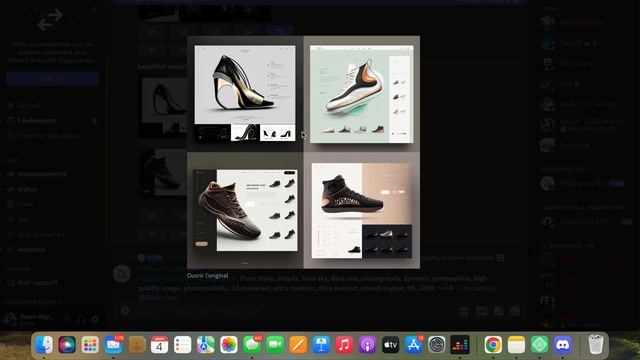
Task: Open Maps from the dock
Action: point(205,345)
